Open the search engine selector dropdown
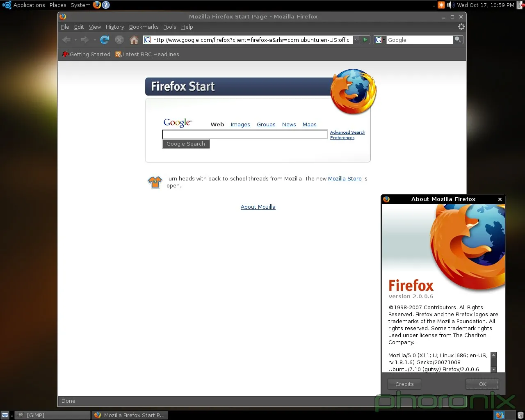This screenshot has height=420, width=525. [x=380, y=40]
